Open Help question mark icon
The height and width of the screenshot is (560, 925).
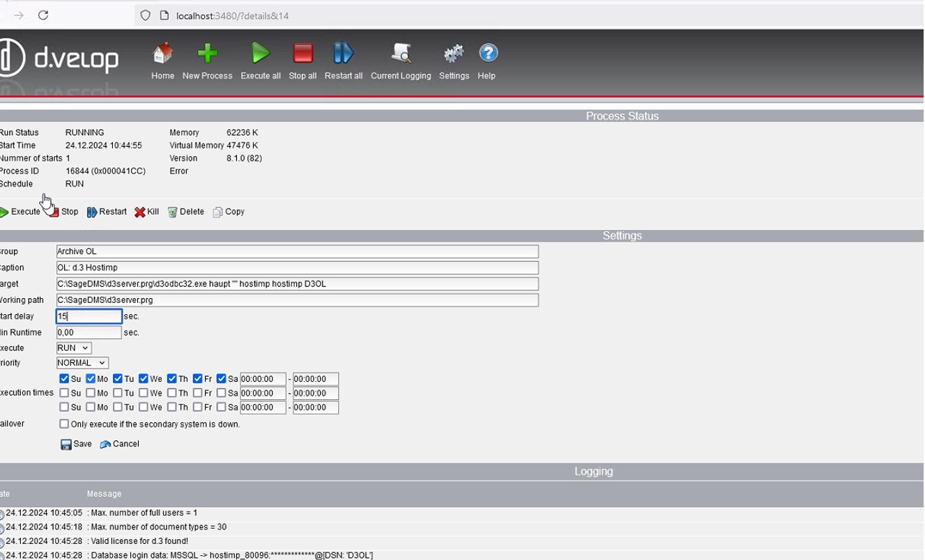488,54
